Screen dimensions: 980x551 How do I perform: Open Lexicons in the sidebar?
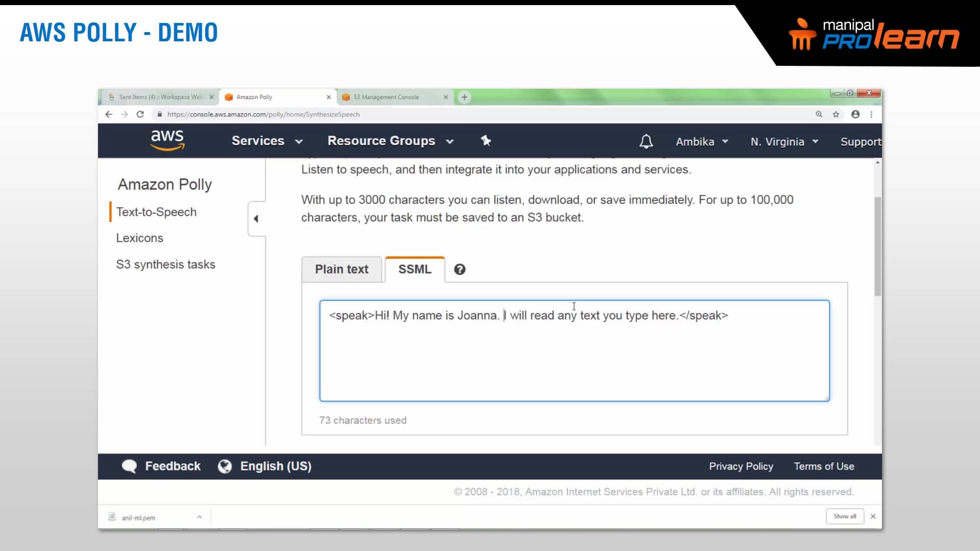(x=139, y=238)
